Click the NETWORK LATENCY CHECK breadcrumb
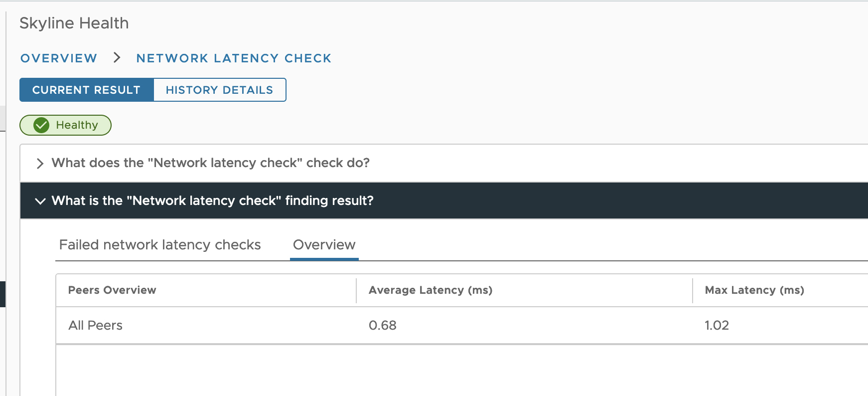This screenshot has height=396, width=868. click(234, 58)
